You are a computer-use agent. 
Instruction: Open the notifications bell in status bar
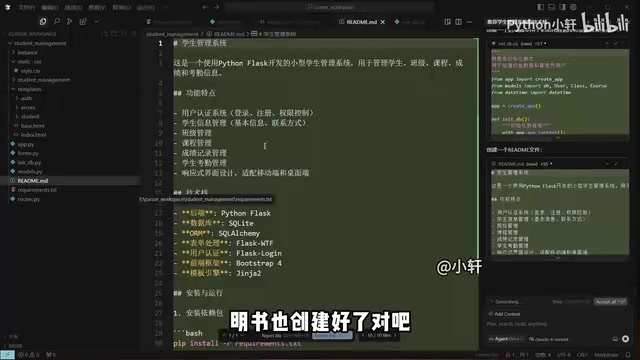click(x=628, y=355)
